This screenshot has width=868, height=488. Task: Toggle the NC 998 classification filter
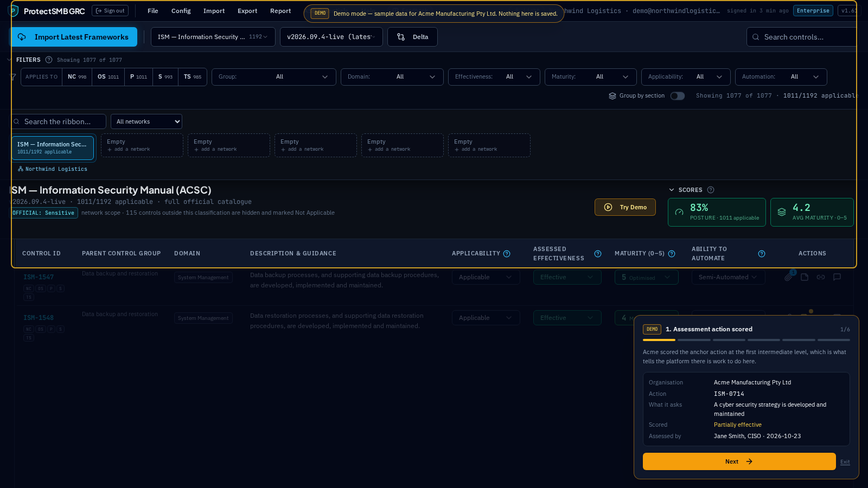(77, 77)
